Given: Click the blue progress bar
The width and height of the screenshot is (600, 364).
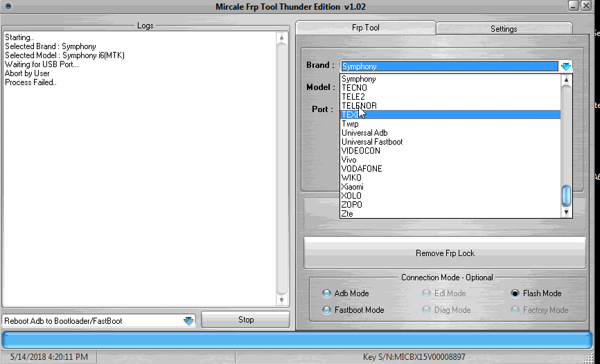Looking at the screenshot, I should point(297,340).
